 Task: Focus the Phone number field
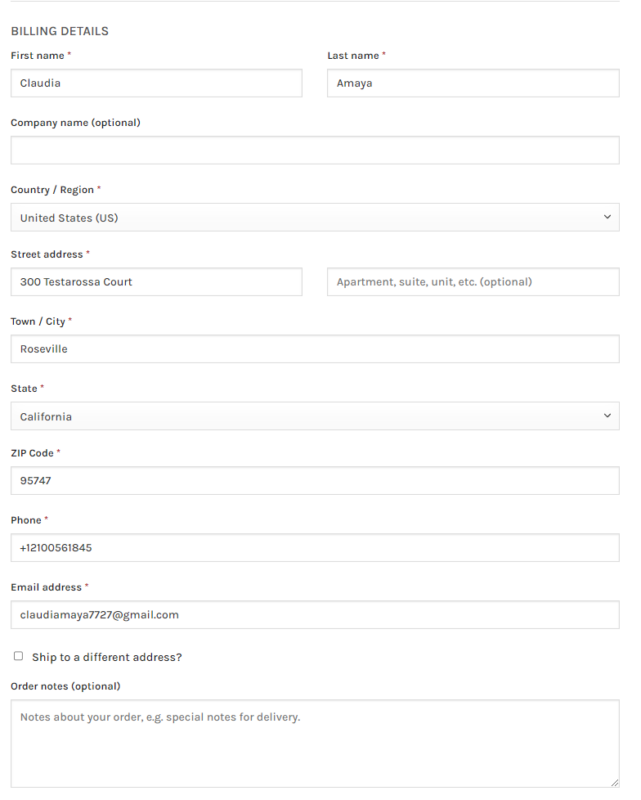point(315,548)
